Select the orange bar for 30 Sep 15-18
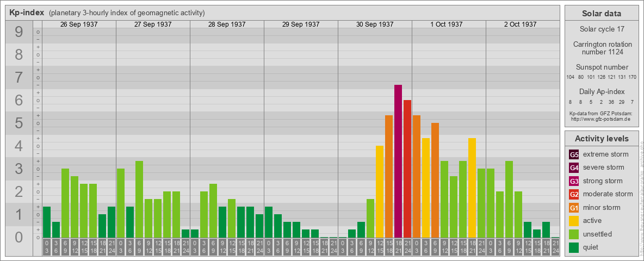The image size is (644, 261). pyautogui.click(x=389, y=177)
